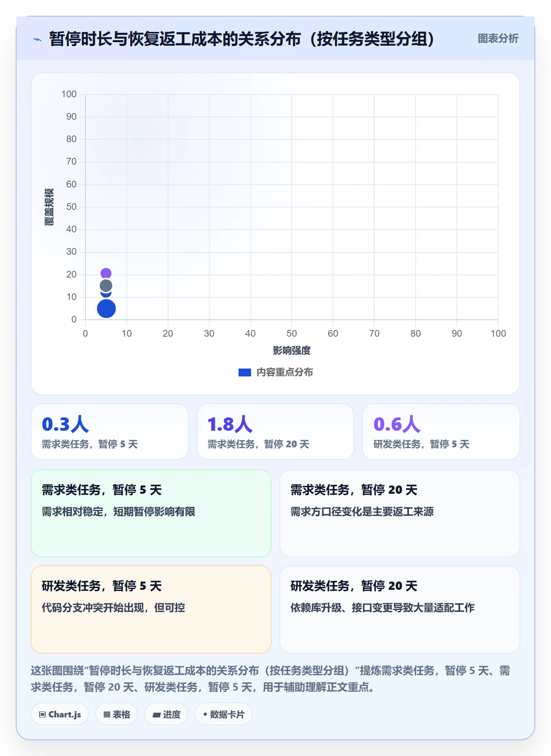Select card 需求类任务，暂停 20 天
551x756 pixels.
click(x=400, y=513)
